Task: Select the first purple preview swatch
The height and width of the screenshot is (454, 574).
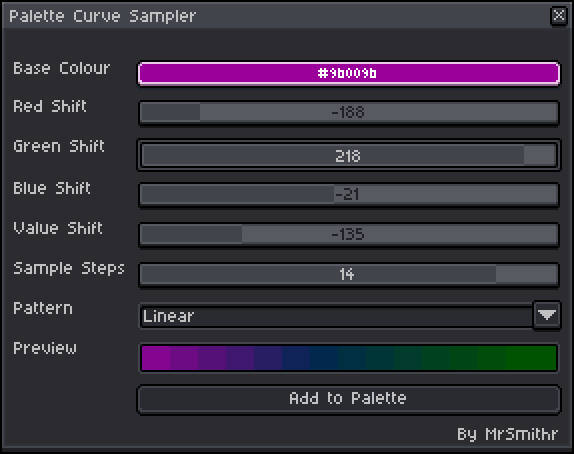Action: click(x=156, y=358)
